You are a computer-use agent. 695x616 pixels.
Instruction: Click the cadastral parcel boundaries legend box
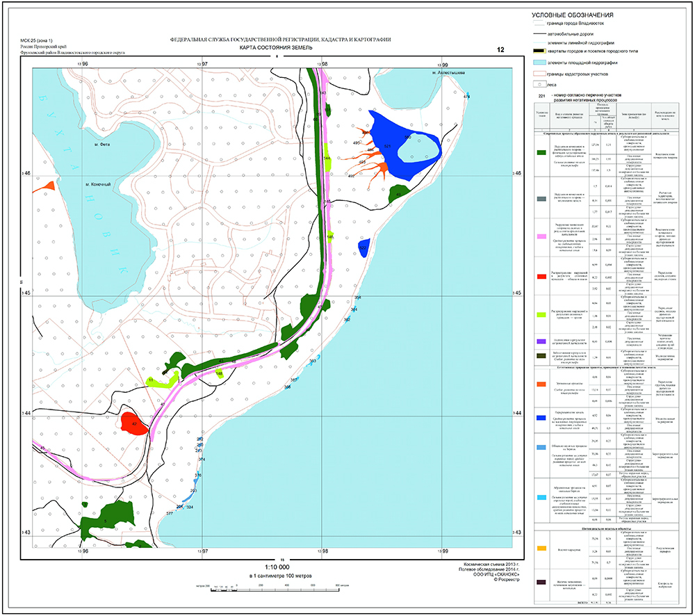(x=538, y=73)
